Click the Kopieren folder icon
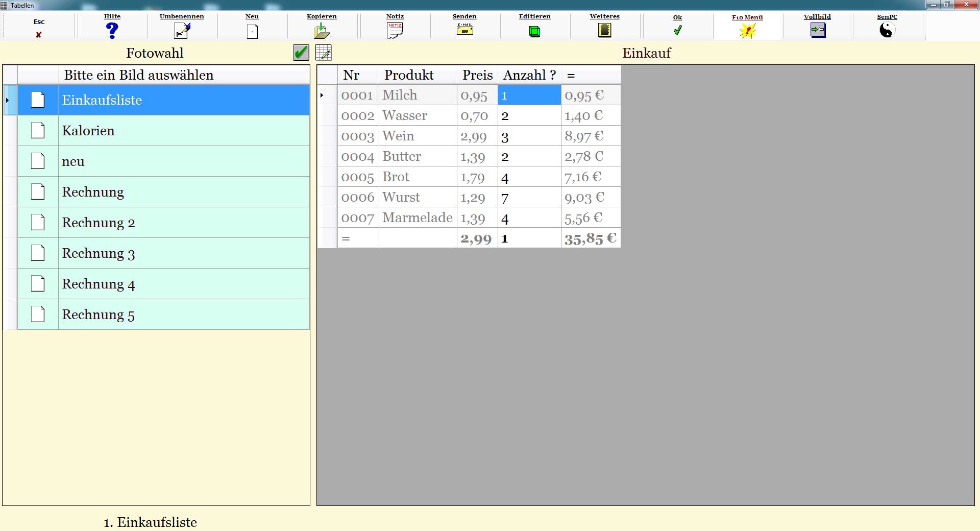The image size is (980, 531). (322, 31)
